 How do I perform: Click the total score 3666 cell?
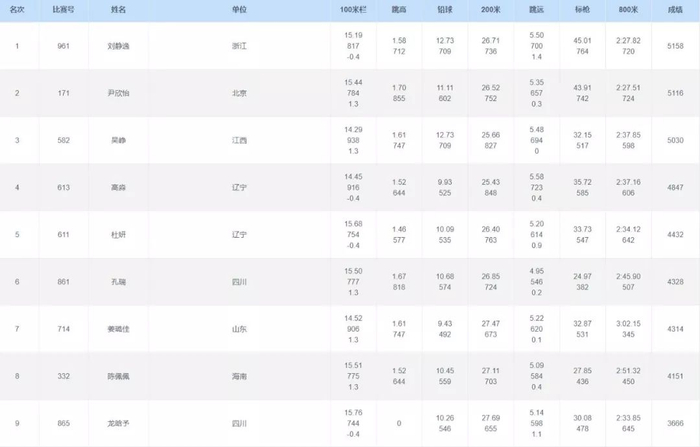click(676, 423)
